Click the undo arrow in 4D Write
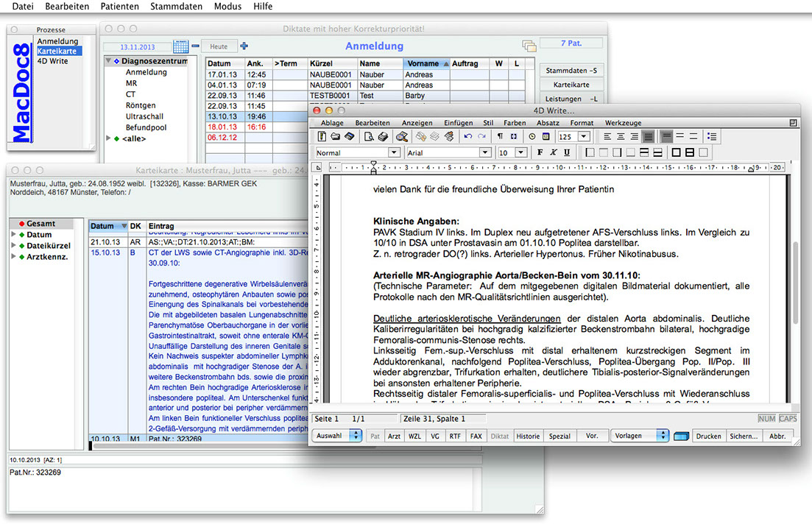This screenshot has width=812, height=527. 467,137
